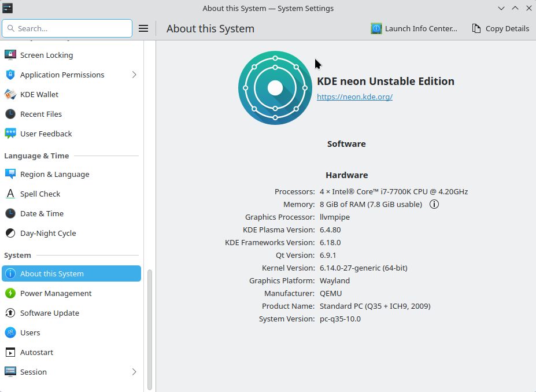Open the hamburger menu next to search
The image size is (536, 392).
143,28
